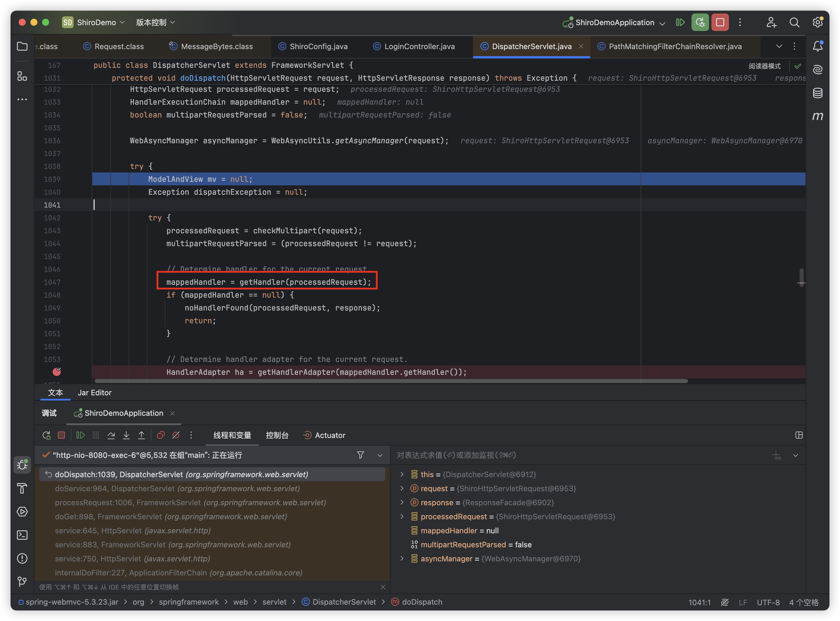This screenshot has width=840, height=621.
Task: Click Step Out in debug toolbar
Action: (141, 435)
